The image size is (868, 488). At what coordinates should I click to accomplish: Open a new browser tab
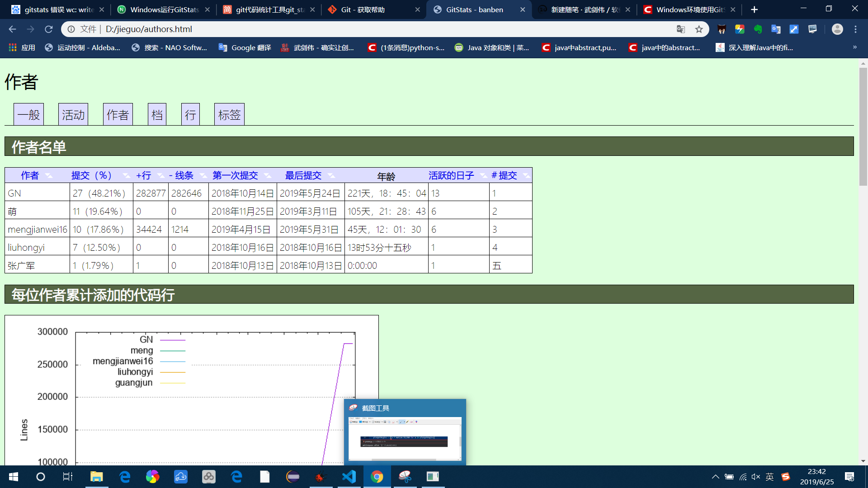click(x=754, y=9)
